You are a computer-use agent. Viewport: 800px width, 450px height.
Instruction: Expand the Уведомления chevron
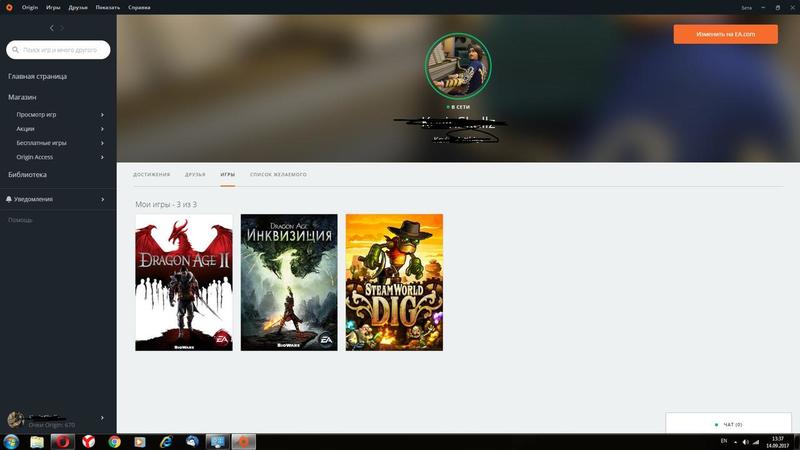[103, 199]
